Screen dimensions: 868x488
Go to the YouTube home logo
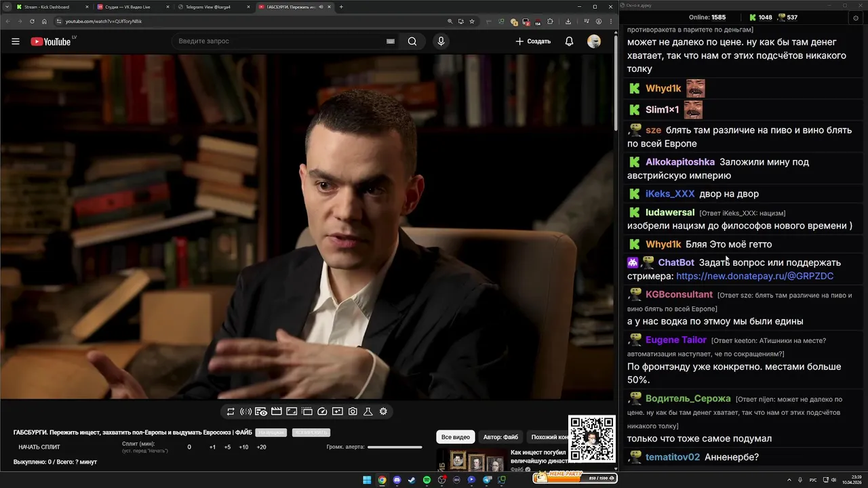pyautogui.click(x=51, y=41)
